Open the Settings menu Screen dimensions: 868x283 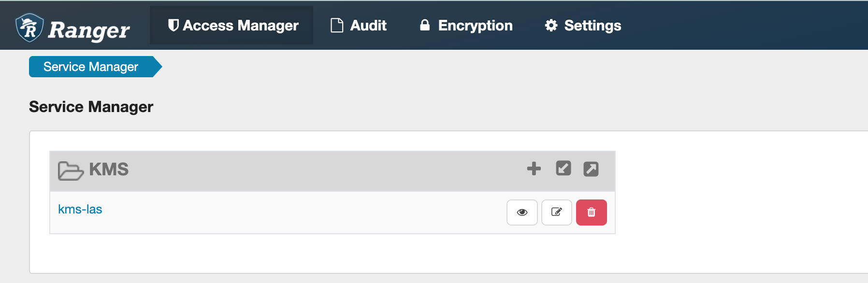tap(583, 25)
